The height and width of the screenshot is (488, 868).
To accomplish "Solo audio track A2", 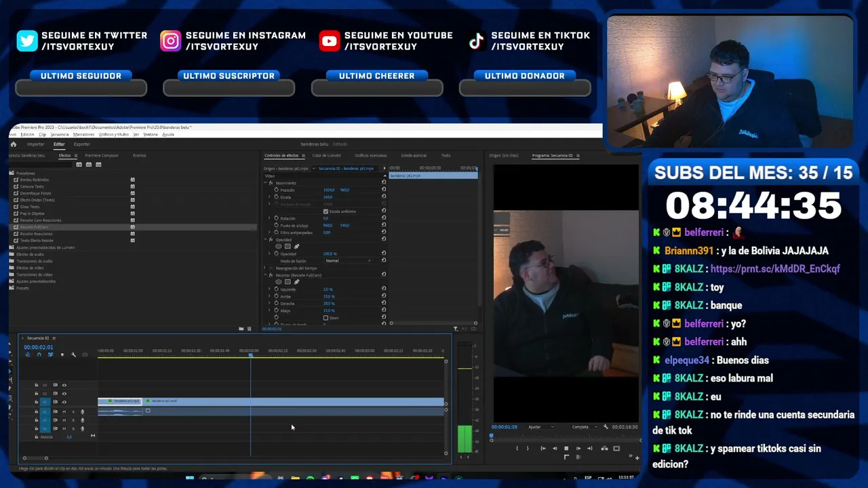I will tap(73, 420).
